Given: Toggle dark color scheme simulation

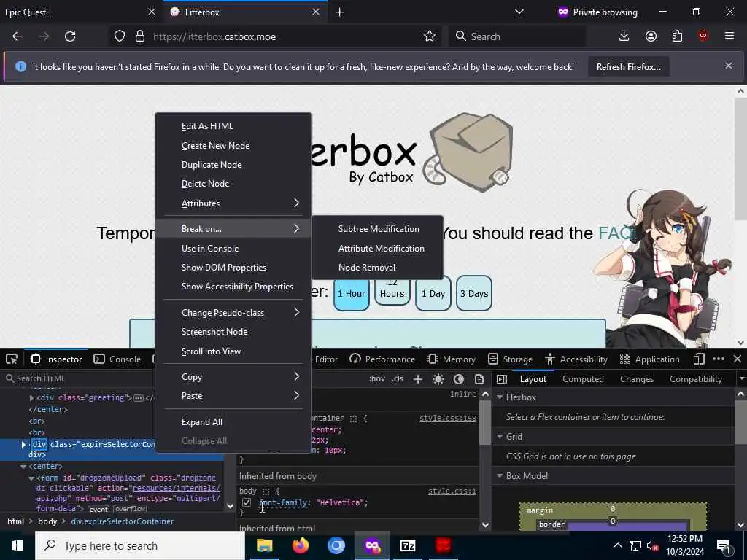Looking at the screenshot, I should point(459,379).
